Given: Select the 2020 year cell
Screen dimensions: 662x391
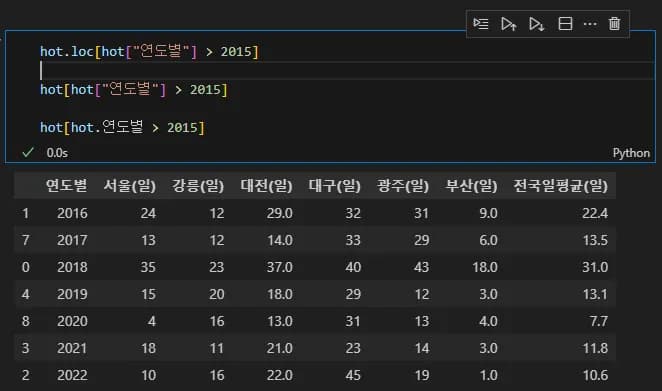Looking at the screenshot, I should click(x=72, y=321).
